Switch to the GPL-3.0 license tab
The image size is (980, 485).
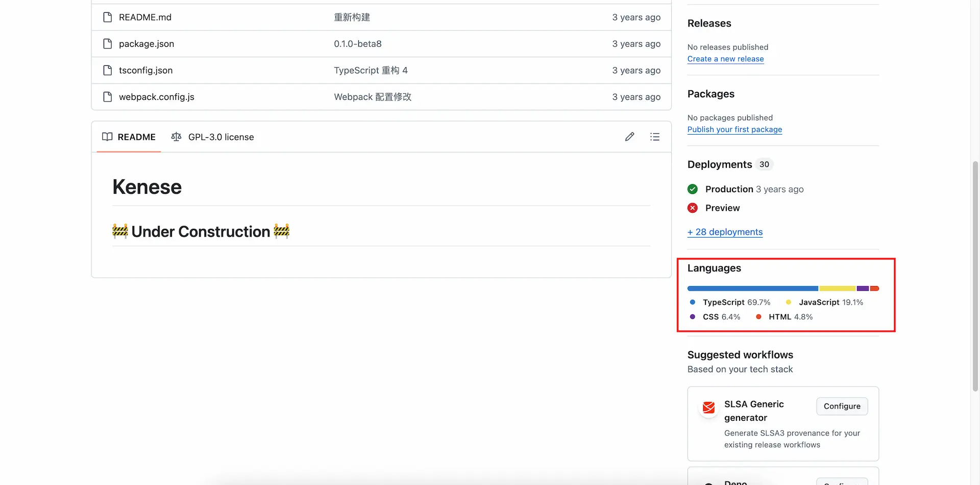coord(213,137)
